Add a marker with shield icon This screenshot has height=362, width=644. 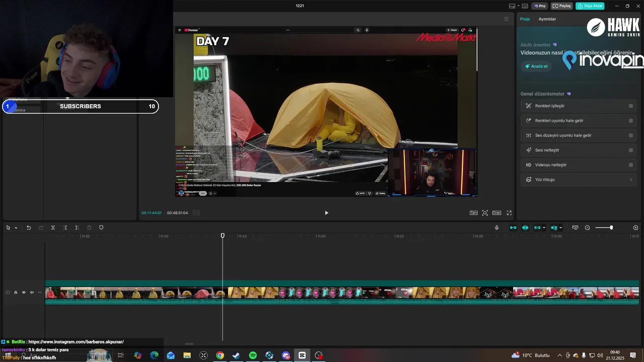pos(101,228)
